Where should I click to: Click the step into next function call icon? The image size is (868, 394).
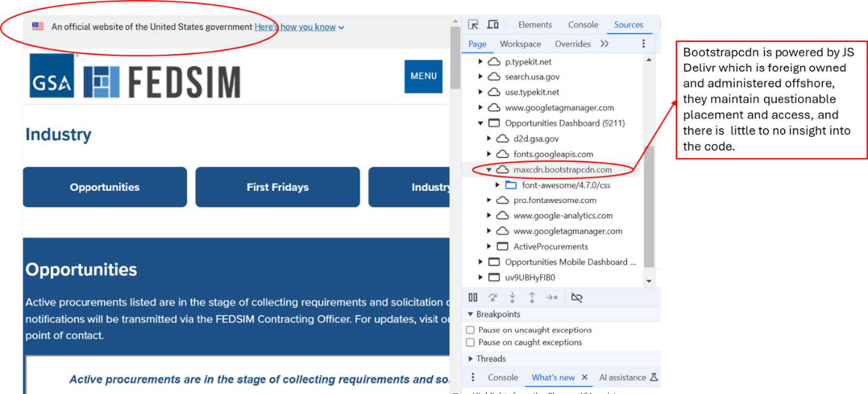(x=512, y=297)
